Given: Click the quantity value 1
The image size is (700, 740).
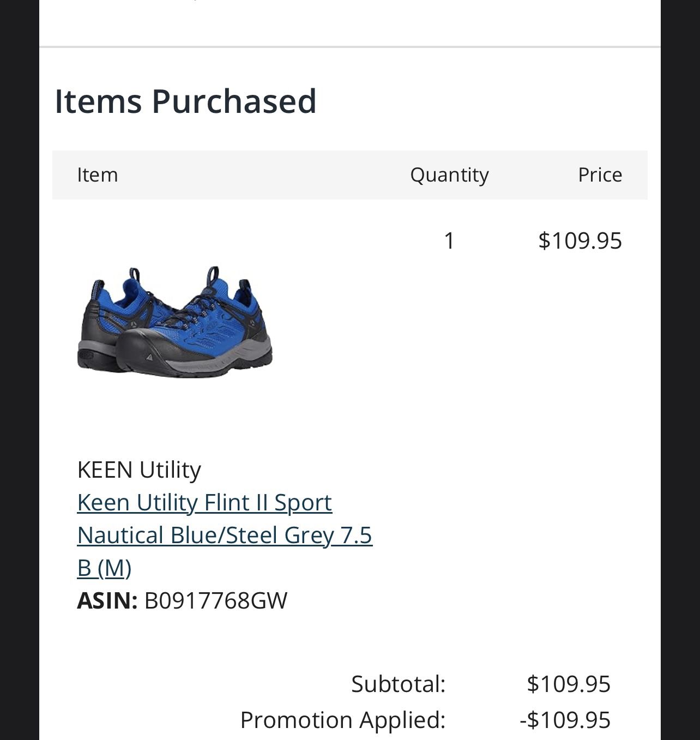Looking at the screenshot, I should click(449, 240).
